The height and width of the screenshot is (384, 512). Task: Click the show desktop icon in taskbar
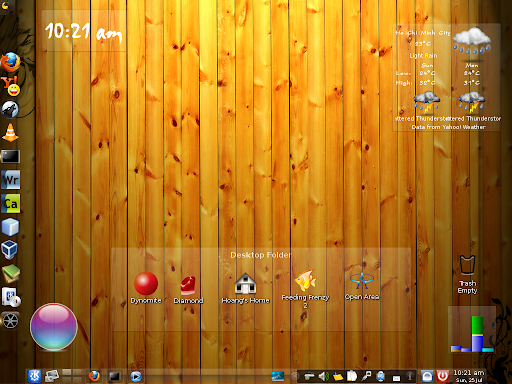coord(52,376)
